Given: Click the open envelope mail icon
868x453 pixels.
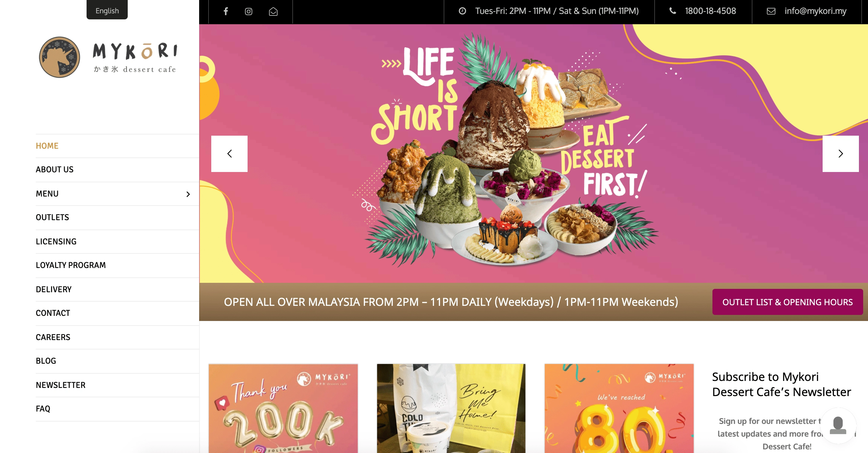Looking at the screenshot, I should click(273, 12).
